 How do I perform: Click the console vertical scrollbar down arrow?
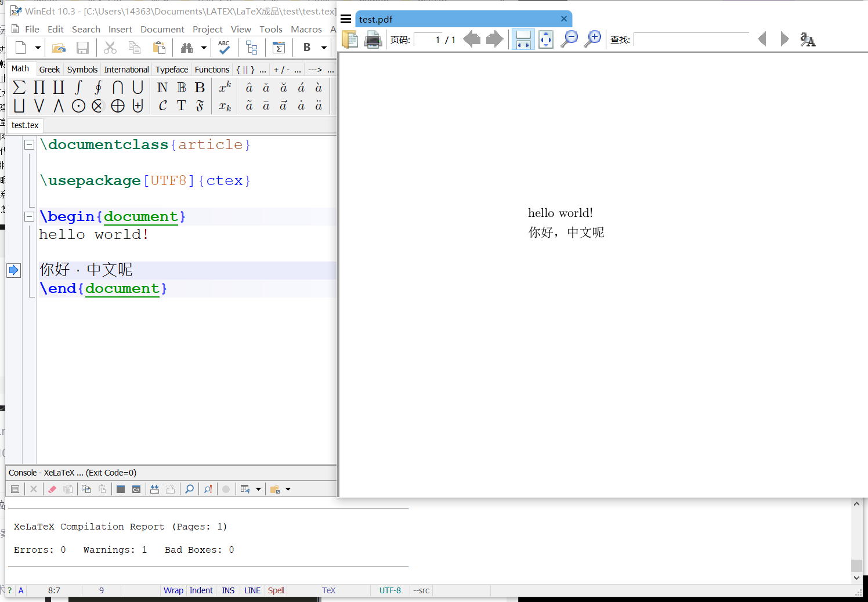[x=856, y=578]
